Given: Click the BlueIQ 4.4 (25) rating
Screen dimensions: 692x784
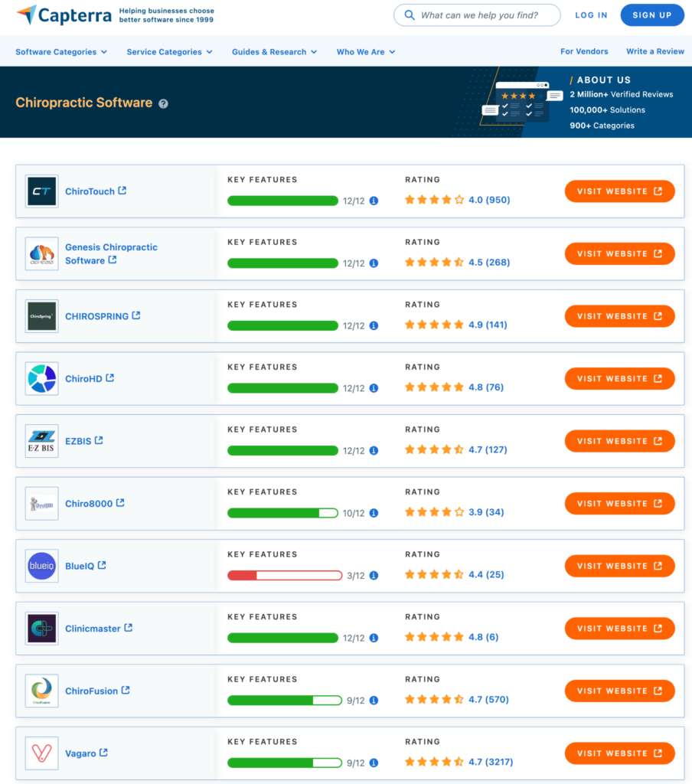Looking at the screenshot, I should tap(455, 574).
